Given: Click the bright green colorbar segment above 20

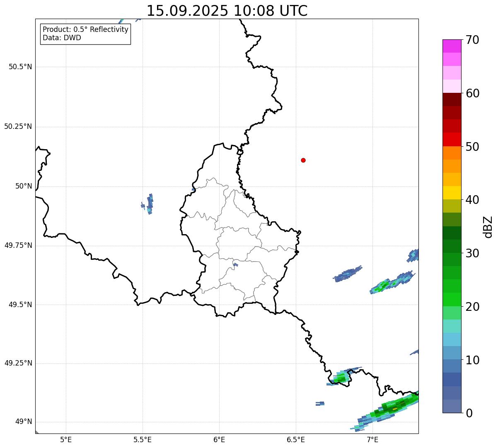Looking at the screenshot, I should click(452, 299).
